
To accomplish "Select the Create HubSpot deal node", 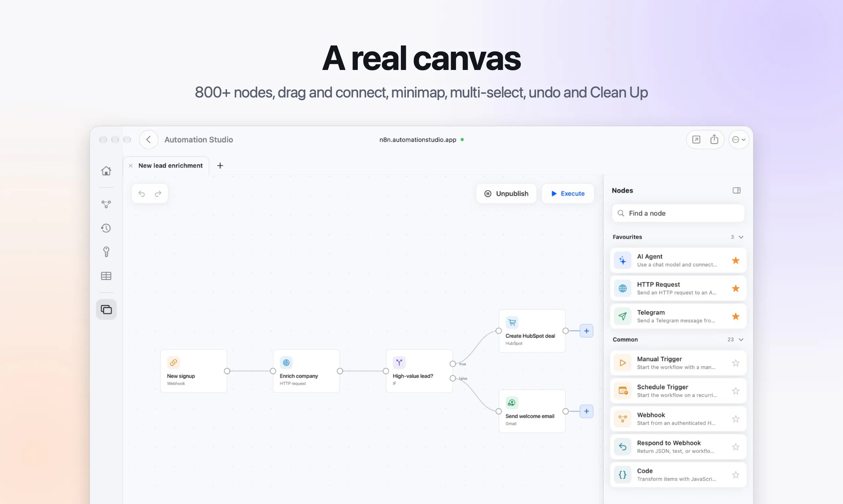I will 532,331.
